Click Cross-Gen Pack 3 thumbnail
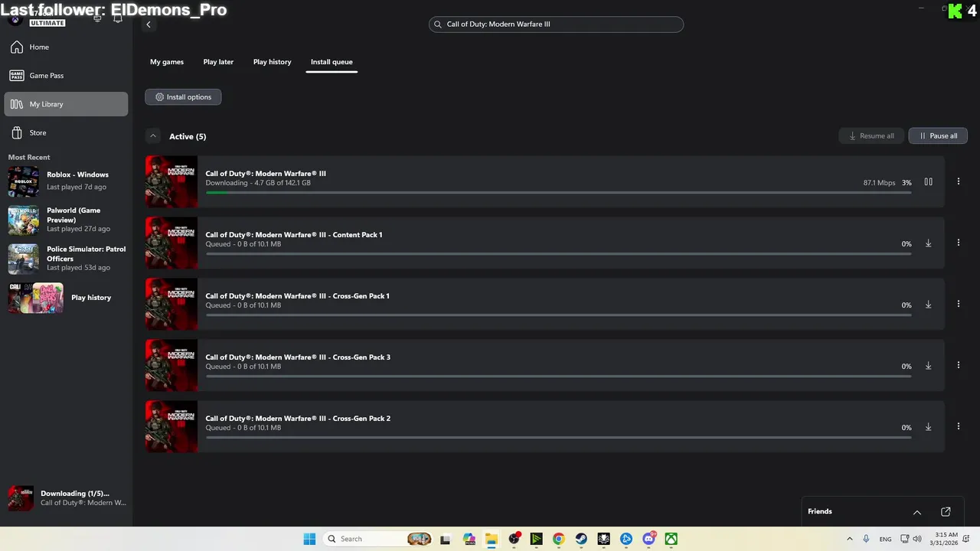This screenshot has width=980, height=551. tap(171, 366)
